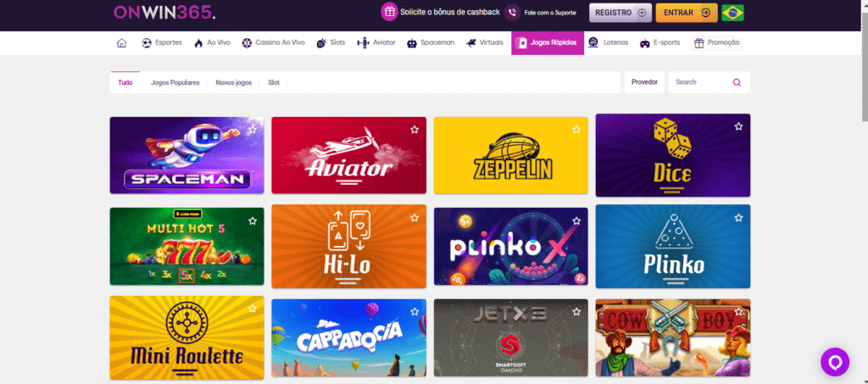Open the purple chat widget icon
The height and width of the screenshot is (384, 868).
pos(835,363)
